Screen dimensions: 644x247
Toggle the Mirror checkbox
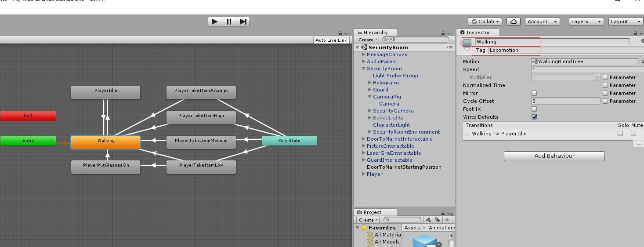(x=534, y=93)
